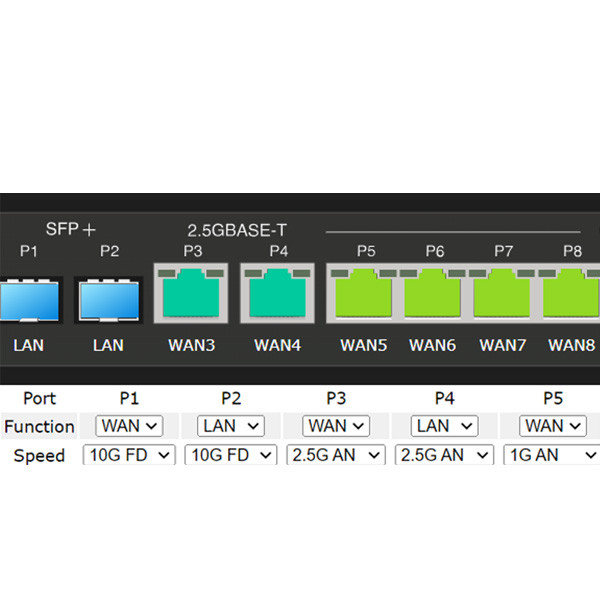Open the P1 Speed 10G FD dropdown
Screen dimensions: 600x600
coord(129,455)
